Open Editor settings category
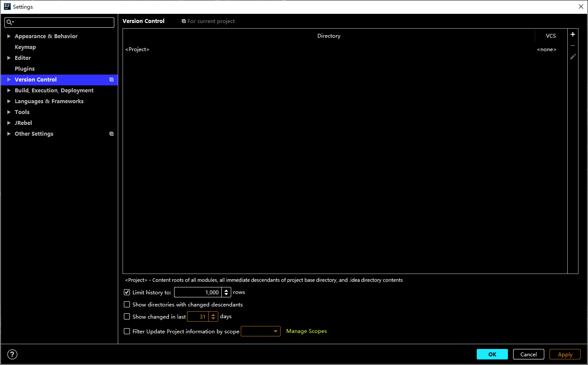The image size is (588, 365). click(x=23, y=58)
